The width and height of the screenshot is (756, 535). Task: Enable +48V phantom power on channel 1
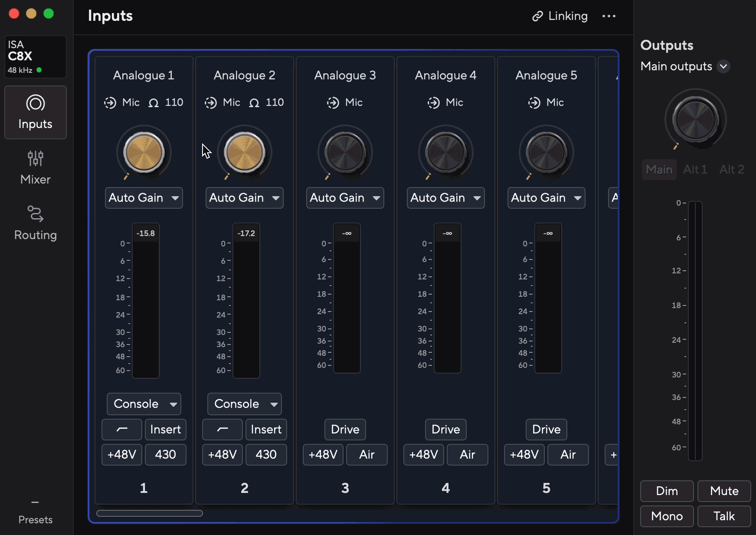[x=122, y=455]
